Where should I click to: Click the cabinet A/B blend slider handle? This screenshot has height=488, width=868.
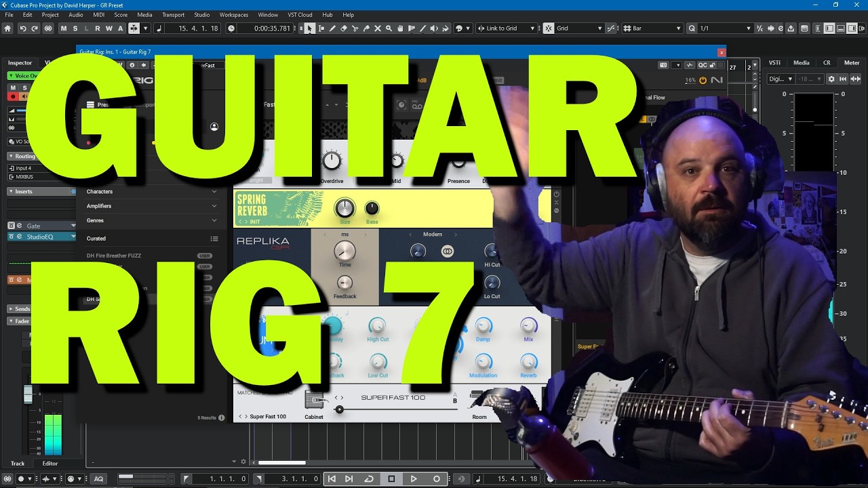339,409
